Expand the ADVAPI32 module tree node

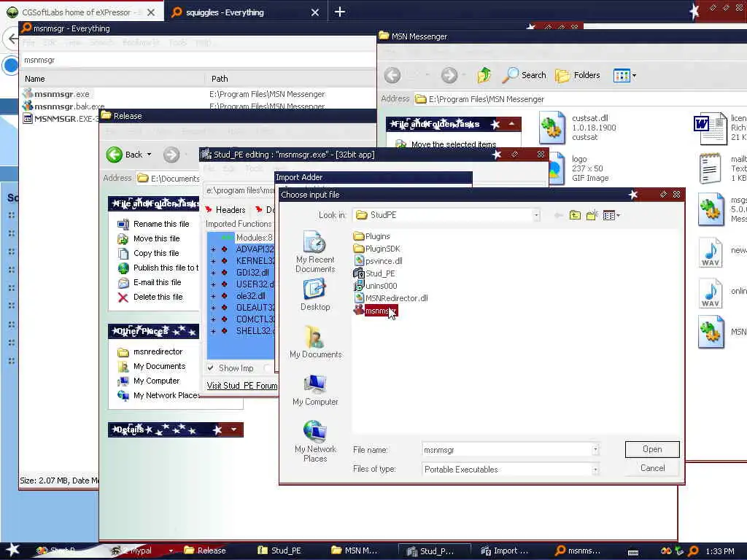[213, 249]
